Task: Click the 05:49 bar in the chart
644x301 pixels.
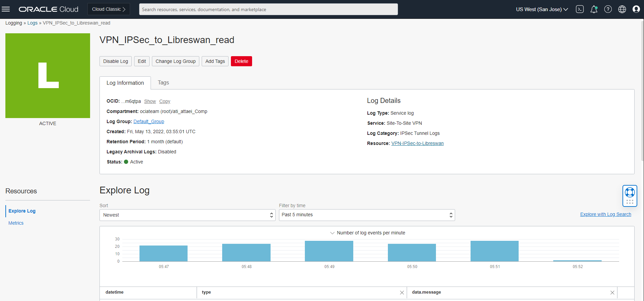Action: coord(329,251)
